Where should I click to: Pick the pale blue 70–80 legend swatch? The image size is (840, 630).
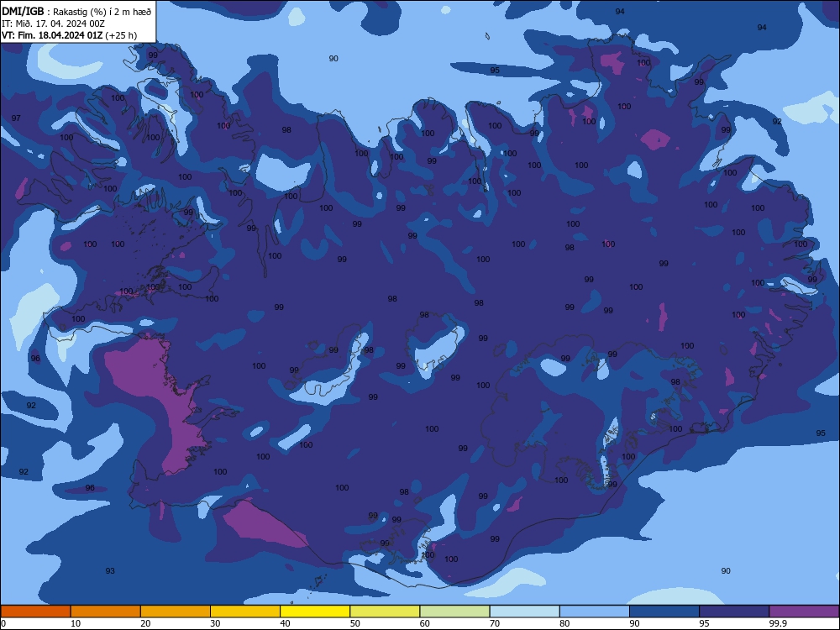pos(524,612)
